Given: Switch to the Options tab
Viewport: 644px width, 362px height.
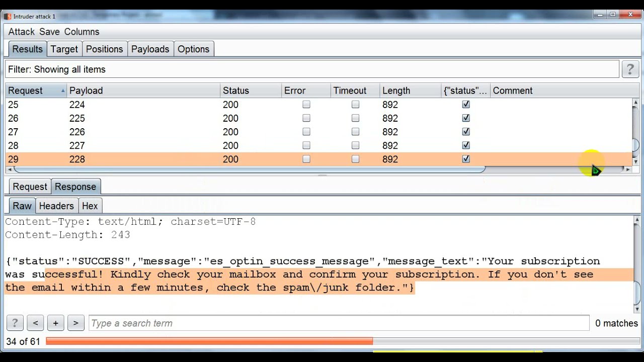Looking at the screenshot, I should [x=193, y=49].
